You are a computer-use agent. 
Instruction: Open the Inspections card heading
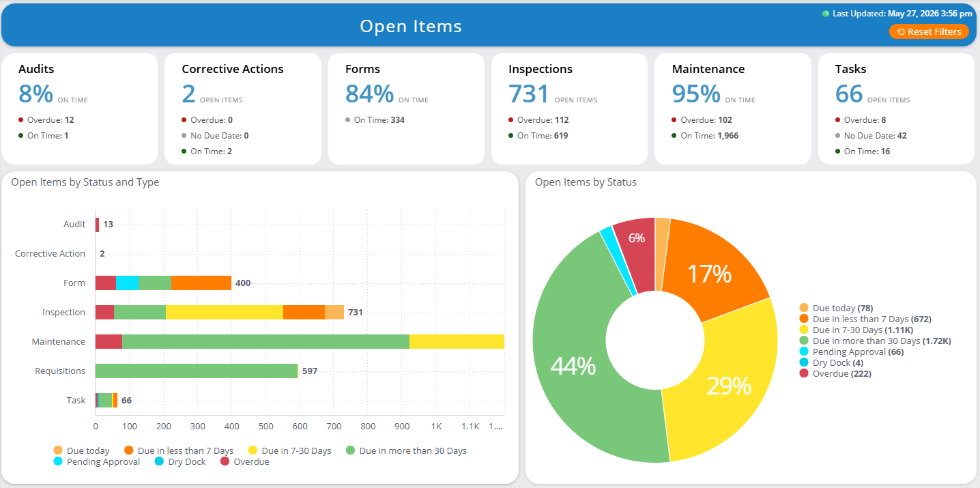[x=541, y=69]
